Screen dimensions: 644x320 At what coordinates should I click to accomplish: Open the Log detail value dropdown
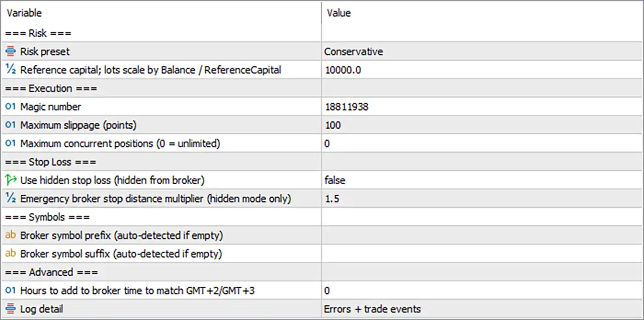coord(482,309)
